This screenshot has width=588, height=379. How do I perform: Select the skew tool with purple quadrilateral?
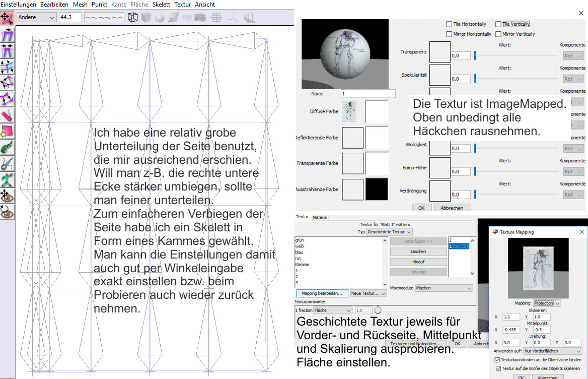click(x=7, y=83)
